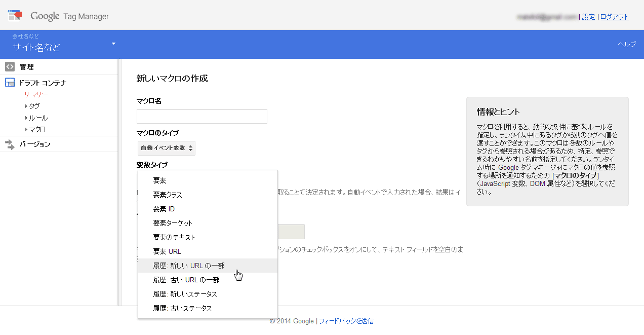The image size is (644, 335).
Task: Choose 履歴: 古い URL の一部
Action: tap(208, 280)
